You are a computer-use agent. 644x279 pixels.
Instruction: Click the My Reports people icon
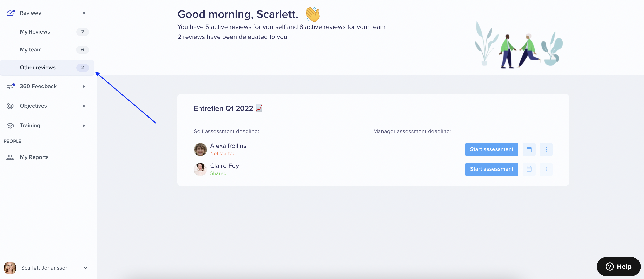(x=10, y=157)
